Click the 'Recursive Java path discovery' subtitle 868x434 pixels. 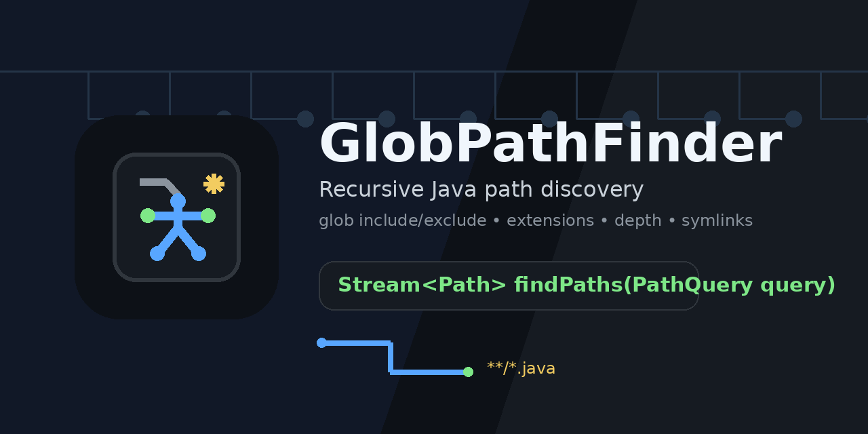481,189
